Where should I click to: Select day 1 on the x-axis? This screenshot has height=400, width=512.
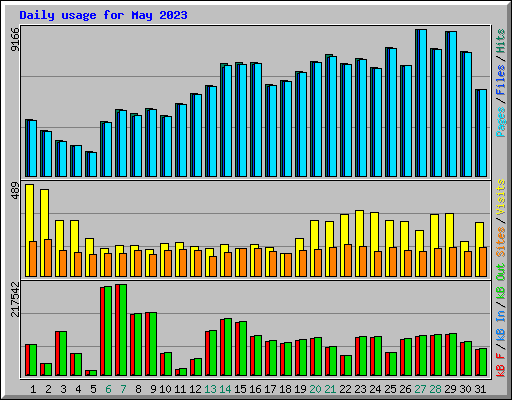click(33, 389)
